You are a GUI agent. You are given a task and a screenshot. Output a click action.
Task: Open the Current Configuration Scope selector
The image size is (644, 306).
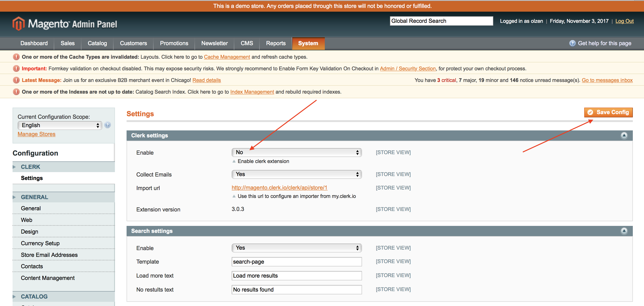click(x=60, y=125)
